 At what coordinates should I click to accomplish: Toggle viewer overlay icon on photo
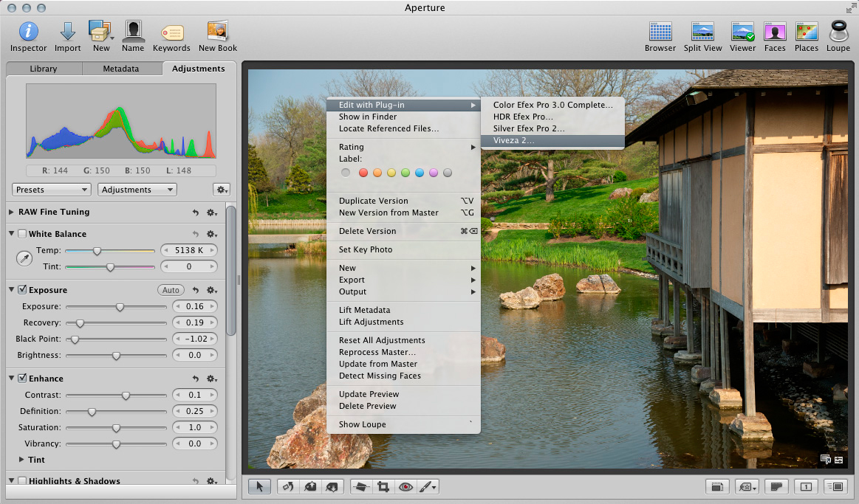(x=826, y=460)
